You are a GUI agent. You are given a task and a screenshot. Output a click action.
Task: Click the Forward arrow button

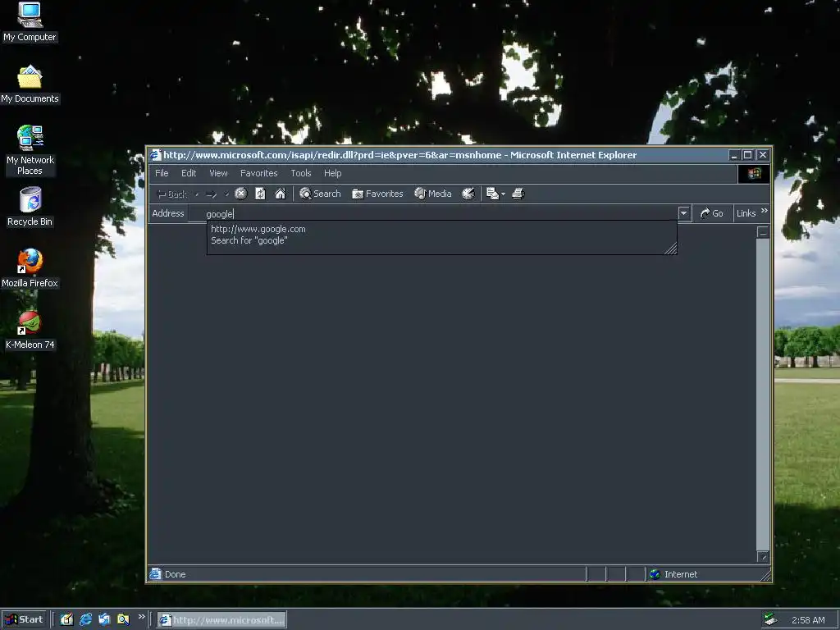point(211,194)
